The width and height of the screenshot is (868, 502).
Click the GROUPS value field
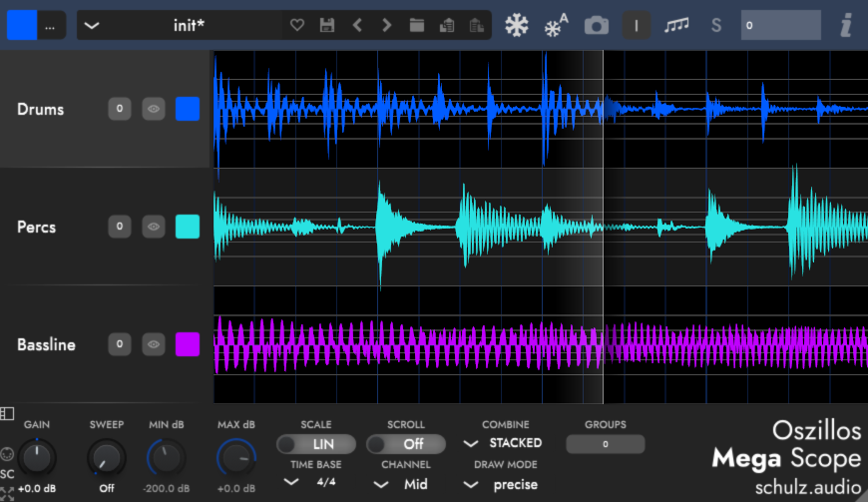(605, 444)
